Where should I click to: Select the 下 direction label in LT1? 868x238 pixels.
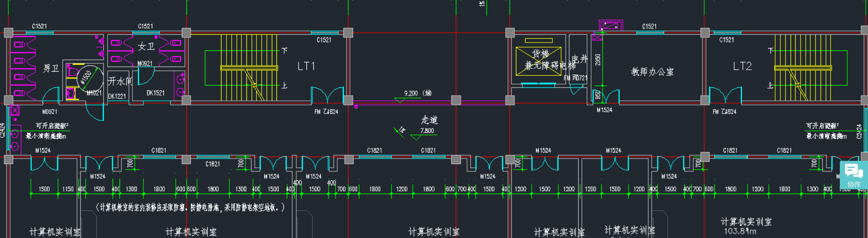(285, 50)
